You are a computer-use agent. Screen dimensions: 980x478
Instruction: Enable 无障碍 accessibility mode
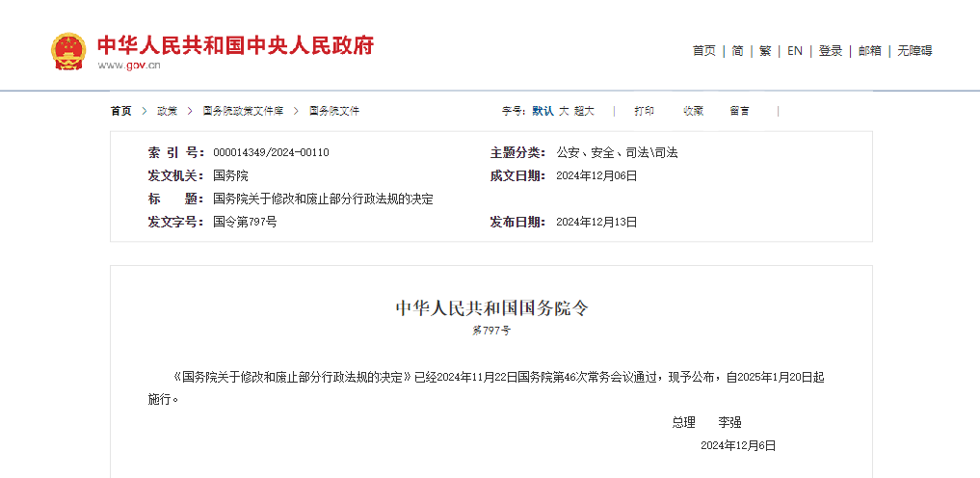pos(914,51)
